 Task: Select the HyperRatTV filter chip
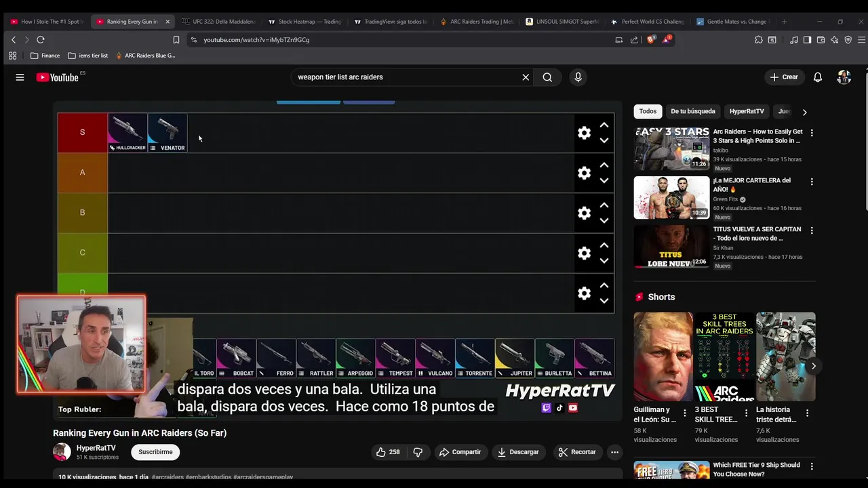pos(747,111)
